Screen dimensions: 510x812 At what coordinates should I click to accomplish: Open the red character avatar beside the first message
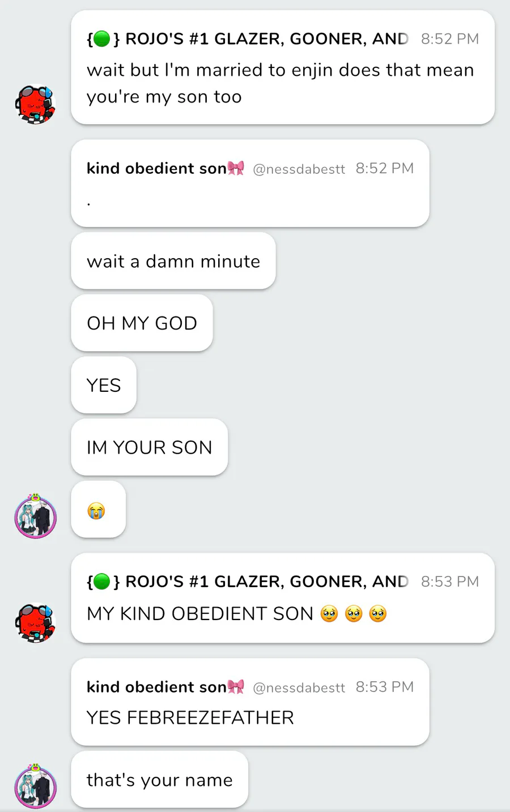click(x=35, y=104)
